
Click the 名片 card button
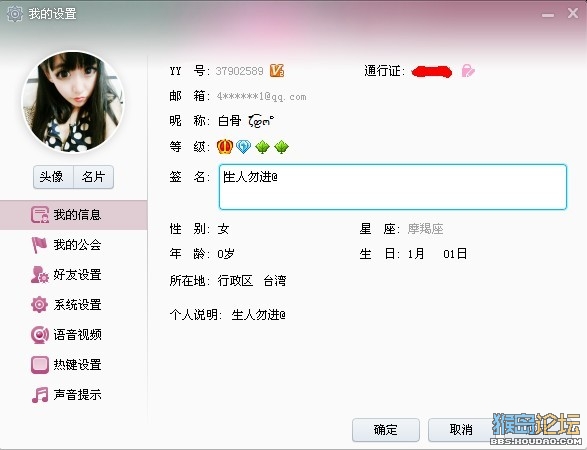tap(94, 177)
